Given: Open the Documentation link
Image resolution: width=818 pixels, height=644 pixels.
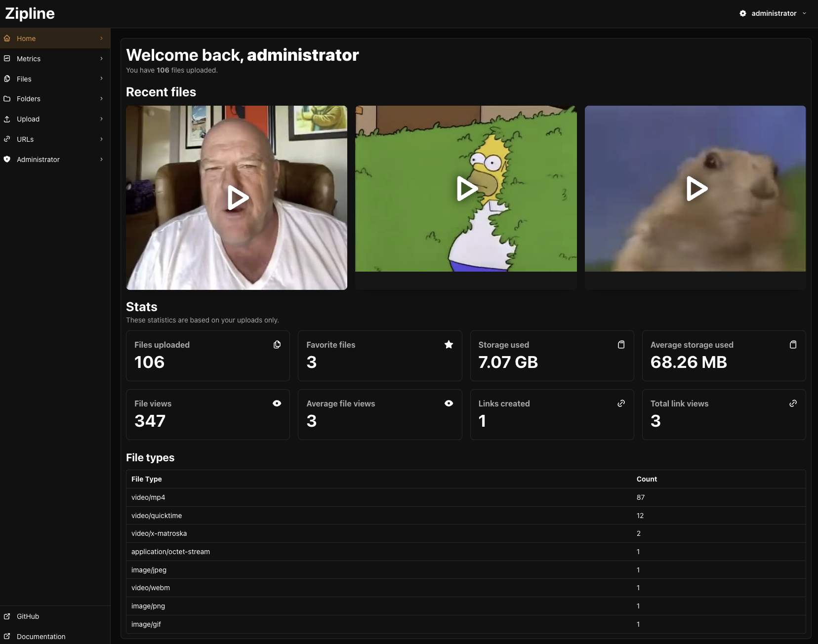Looking at the screenshot, I should click(41, 637).
